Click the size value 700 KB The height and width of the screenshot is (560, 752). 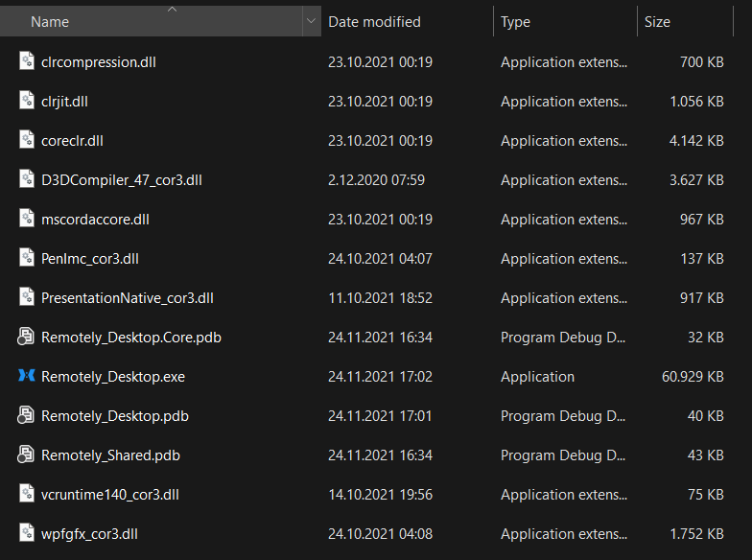click(x=702, y=62)
